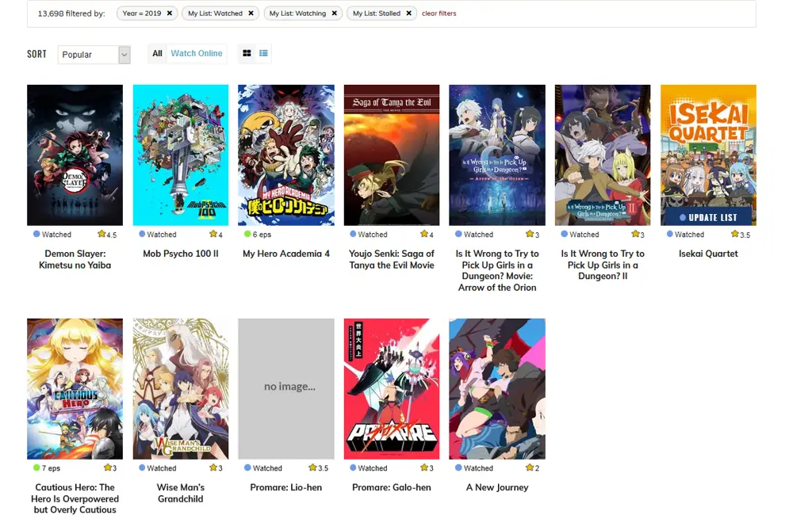
Task: Open the Popular sort dropdown
Action: point(94,55)
